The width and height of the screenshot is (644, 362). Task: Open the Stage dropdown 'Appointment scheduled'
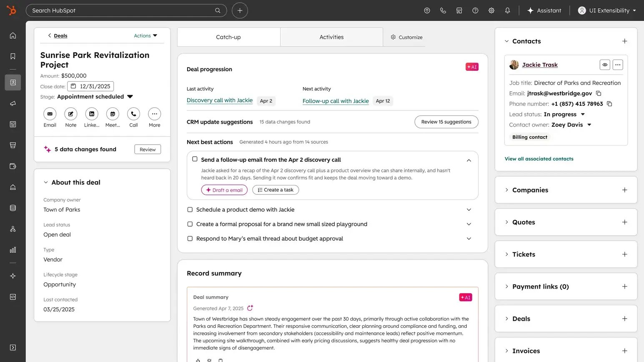[95, 97]
